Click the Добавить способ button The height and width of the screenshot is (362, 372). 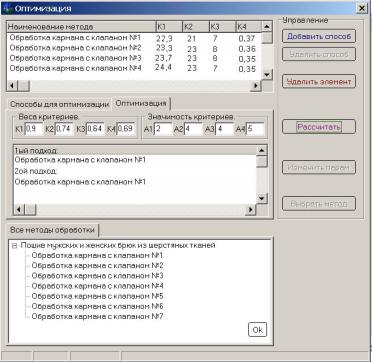click(x=319, y=36)
